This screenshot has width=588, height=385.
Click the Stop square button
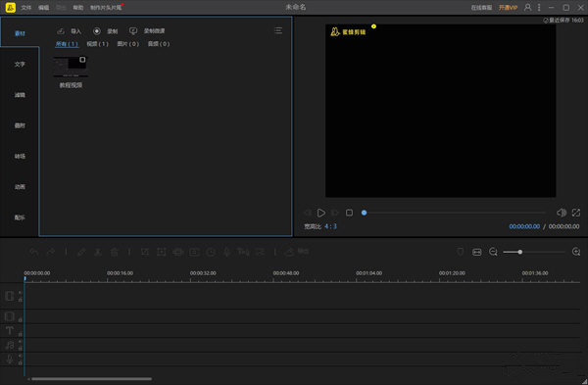349,213
